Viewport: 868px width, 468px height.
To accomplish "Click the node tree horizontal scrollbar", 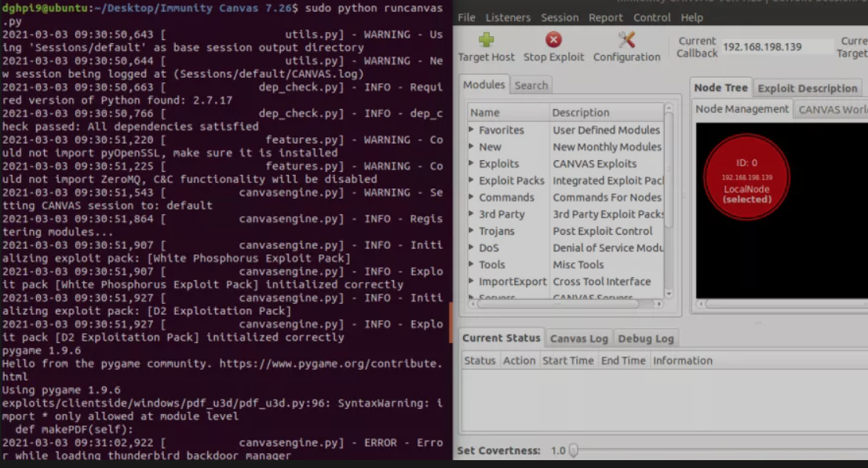I will (x=786, y=304).
